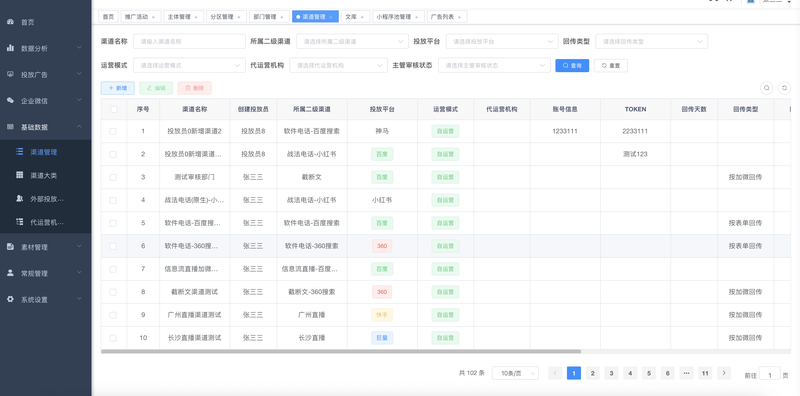Screen dimensions: 800x396
Task: Check the row 1 checkbox for 投放员0新增渠道2
Action: pyautogui.click(x=113, y=131)
